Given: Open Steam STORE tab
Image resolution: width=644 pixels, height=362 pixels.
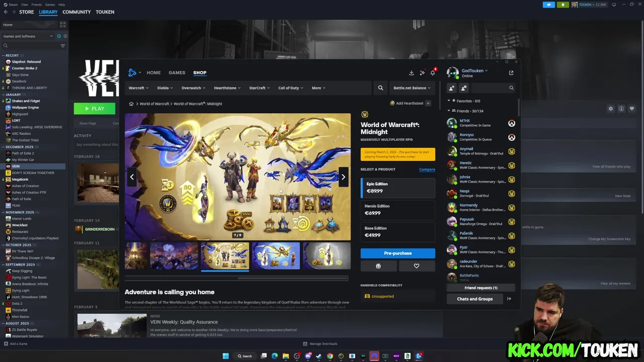Looking at the screenshot, I should [x=26, y=12].
